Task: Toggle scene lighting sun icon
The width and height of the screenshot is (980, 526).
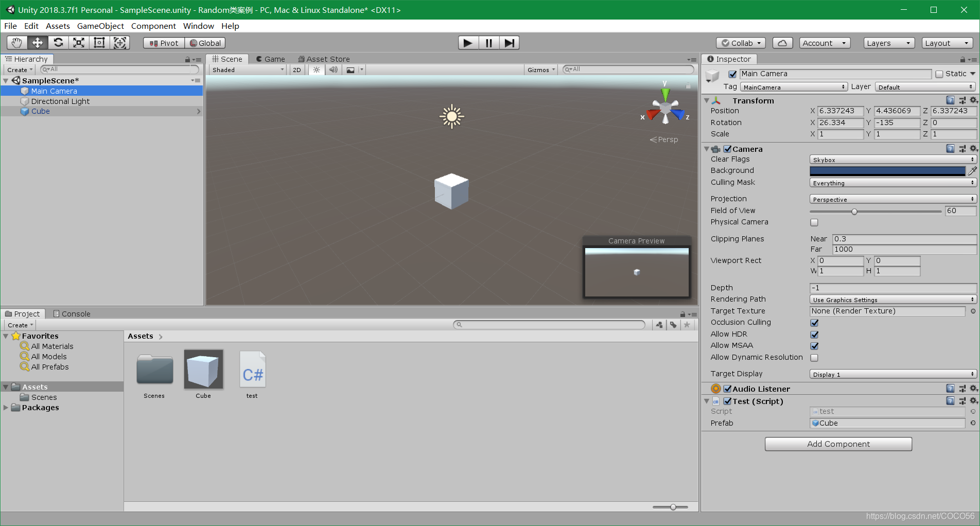Action: click(x=317, y=69)
